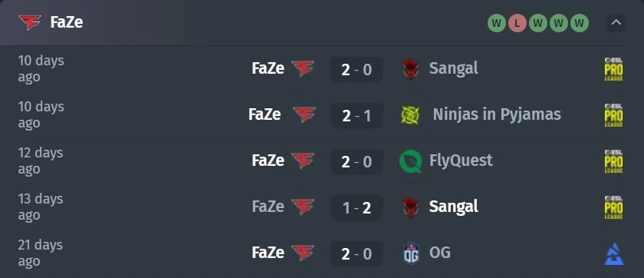Click the 2 - 1 score against Ninjas in Pyjamas
Viewport: 644px width, 278px height.
pos(357,115)
